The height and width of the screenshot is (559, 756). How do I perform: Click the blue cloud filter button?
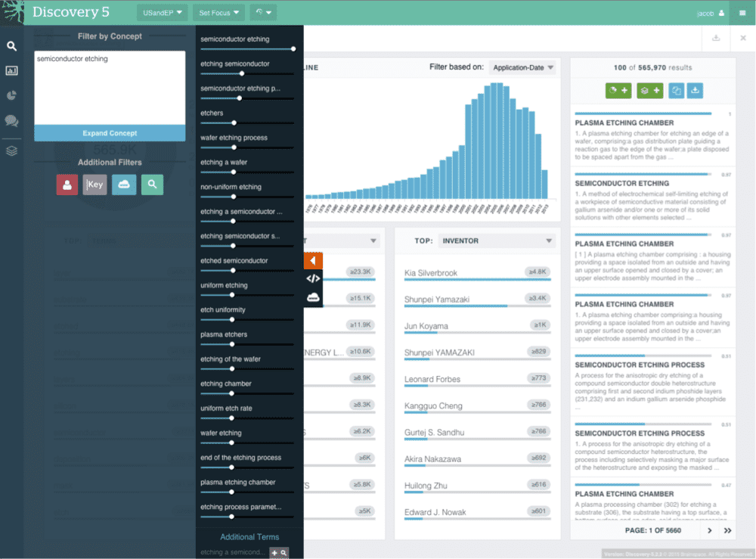click(124, 184)
